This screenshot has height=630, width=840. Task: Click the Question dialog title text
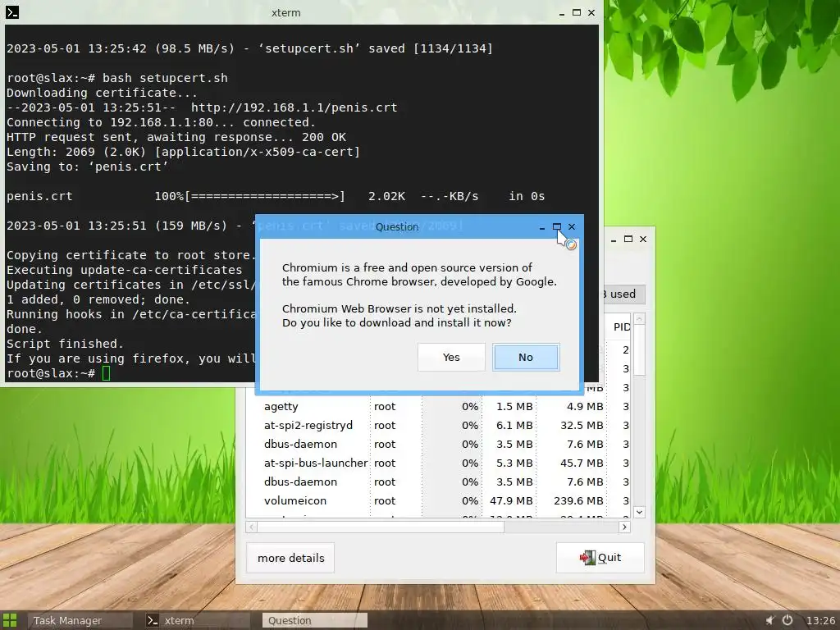(x=397, y=226)
